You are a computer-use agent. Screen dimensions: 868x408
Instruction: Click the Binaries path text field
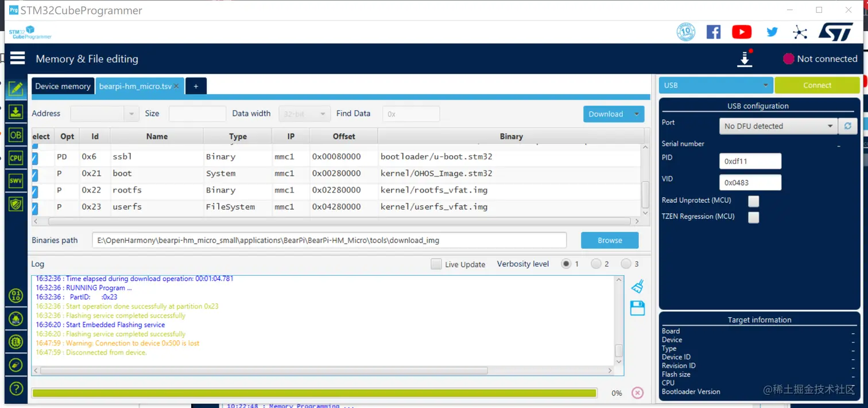point(330,240)
